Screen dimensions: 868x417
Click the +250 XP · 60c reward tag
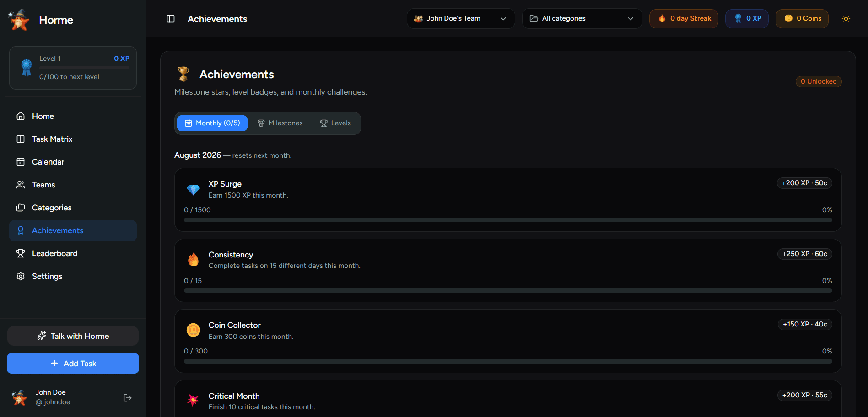click(x=805, y=254)
